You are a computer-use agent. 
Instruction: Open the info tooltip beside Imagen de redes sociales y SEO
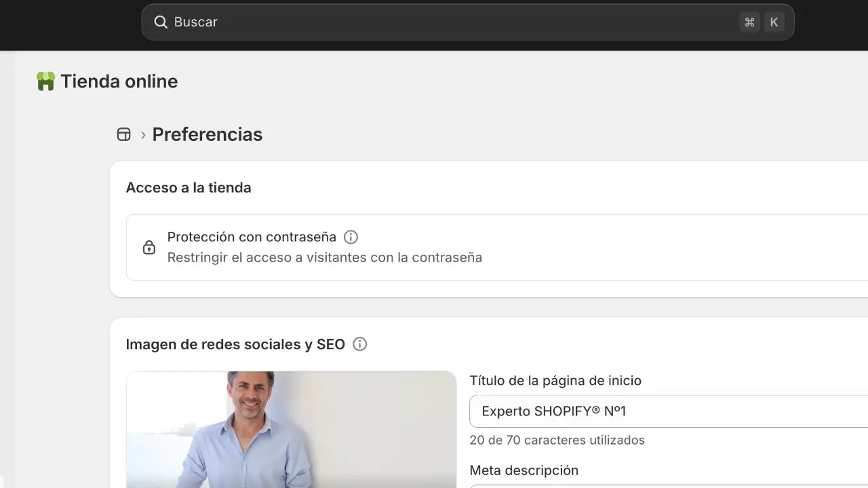pos(359,344)
